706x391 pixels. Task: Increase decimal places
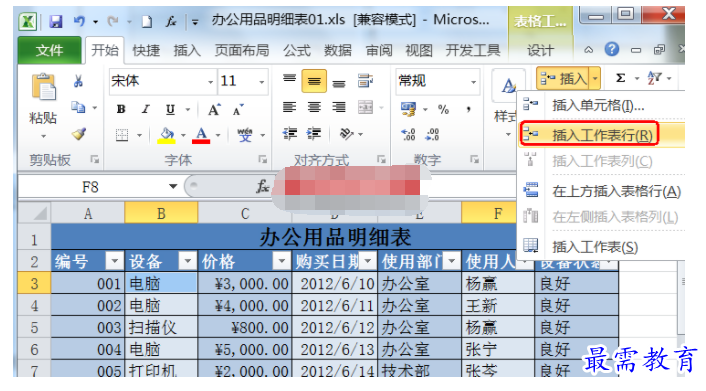coord(408,134)
